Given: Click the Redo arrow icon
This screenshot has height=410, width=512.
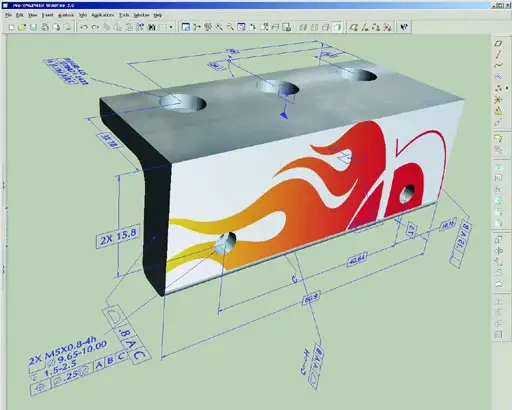Looking at the screenshot, I should tap(95, 27).
